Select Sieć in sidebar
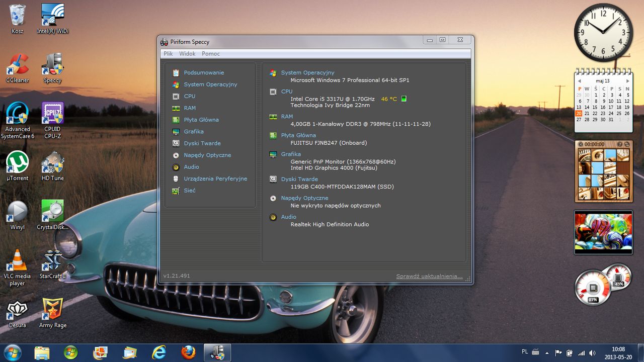 (190, 191)
